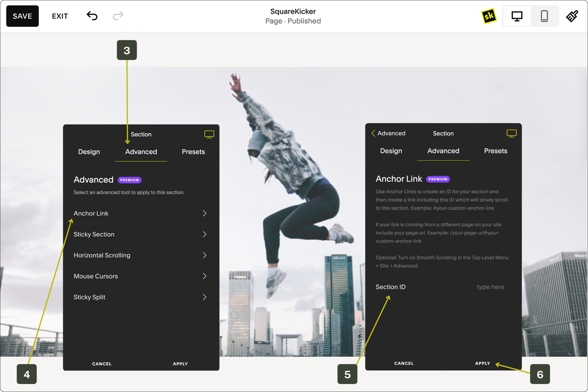Click the 'Section' title in right panel

pyautogui.click(x=443, y=133)
